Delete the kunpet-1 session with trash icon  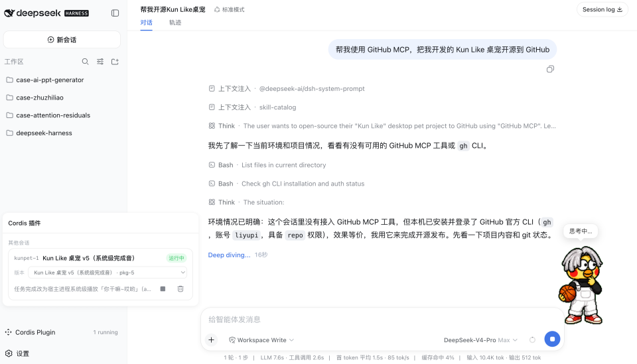pyautogui.click(x=180, y=289)
